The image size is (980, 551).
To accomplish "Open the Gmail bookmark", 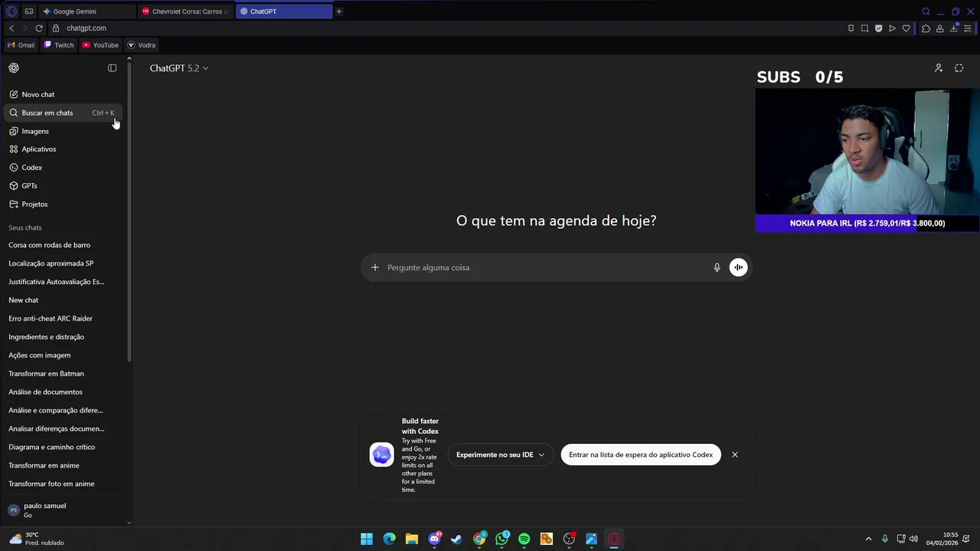I will tap(21, 45).
